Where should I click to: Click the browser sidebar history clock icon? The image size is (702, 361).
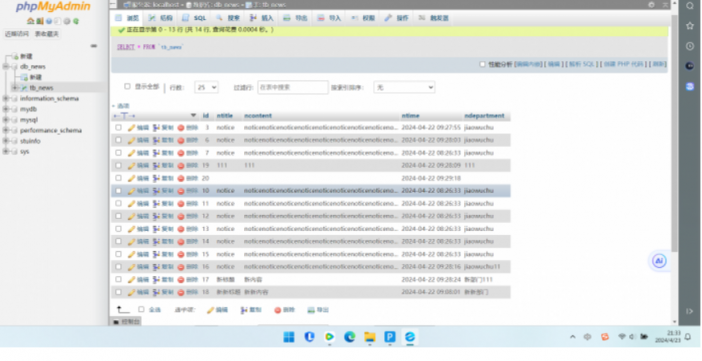690,46
